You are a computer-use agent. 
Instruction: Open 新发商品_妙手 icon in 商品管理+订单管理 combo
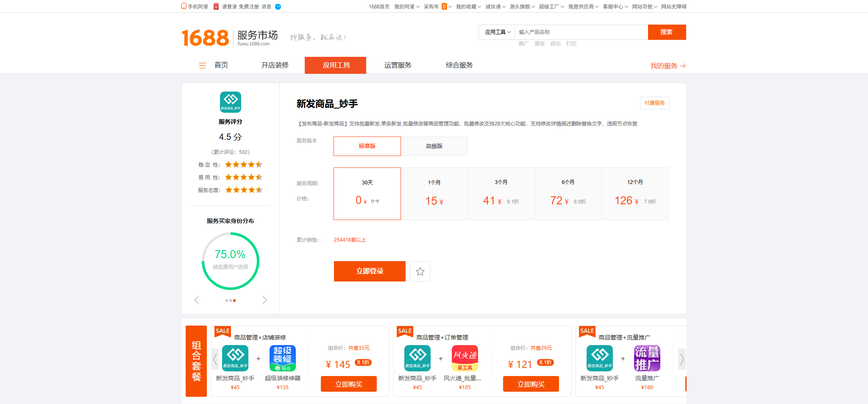pos(417,358)
